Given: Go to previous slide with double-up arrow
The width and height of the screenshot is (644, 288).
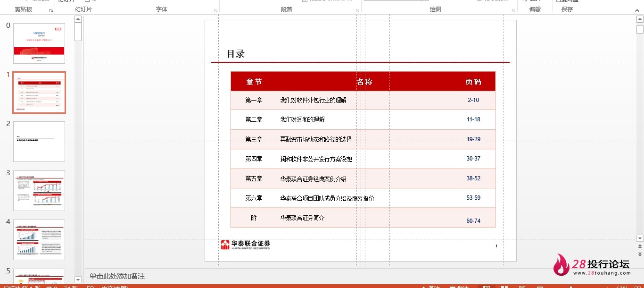Looking at the screenshot, I should coord(640,246).
